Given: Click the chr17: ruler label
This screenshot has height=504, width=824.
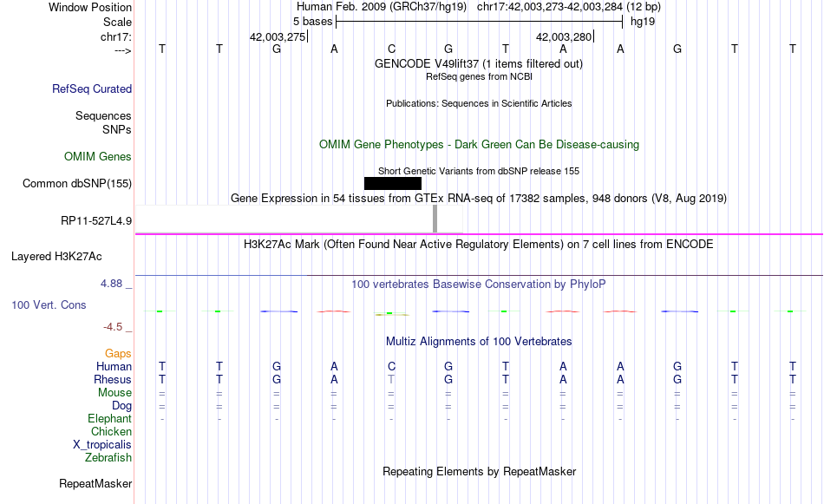Looking at the screenshot, I should [116, 36].
